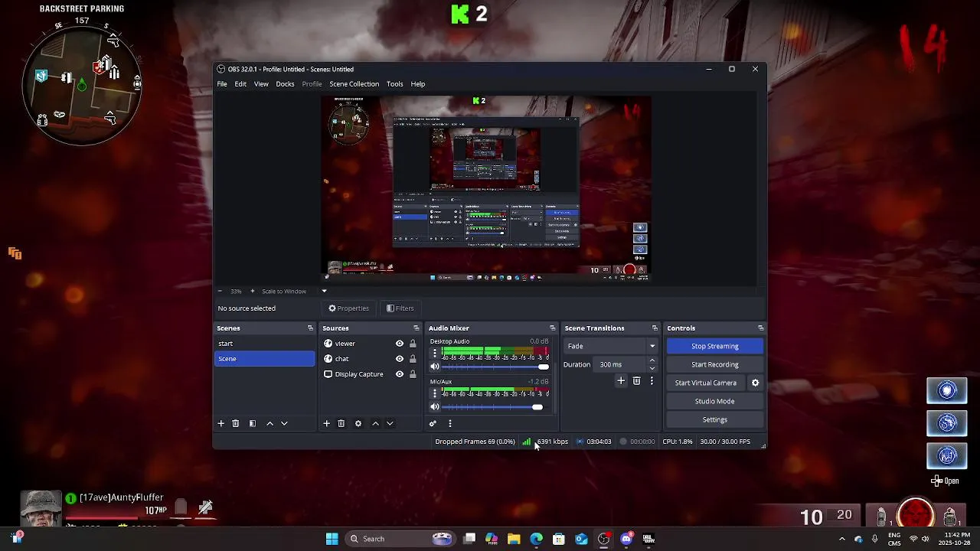Viewport: 980px width, 551px height.
Task: Open the View menu
Action: tap(261, 84)
